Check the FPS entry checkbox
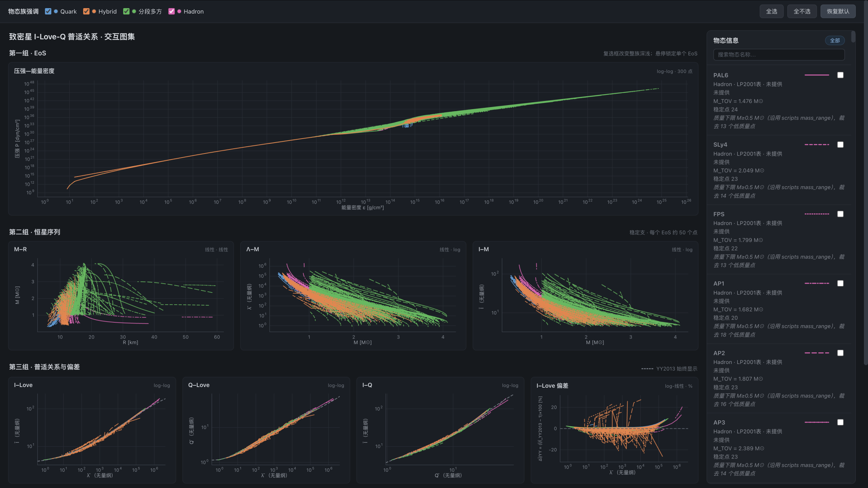Screen dimensions: 868x488 (x=840, y=214)
